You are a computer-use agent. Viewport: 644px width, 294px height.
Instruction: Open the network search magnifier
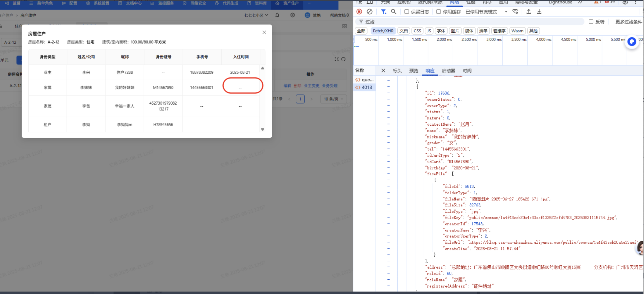pos(394,12)
